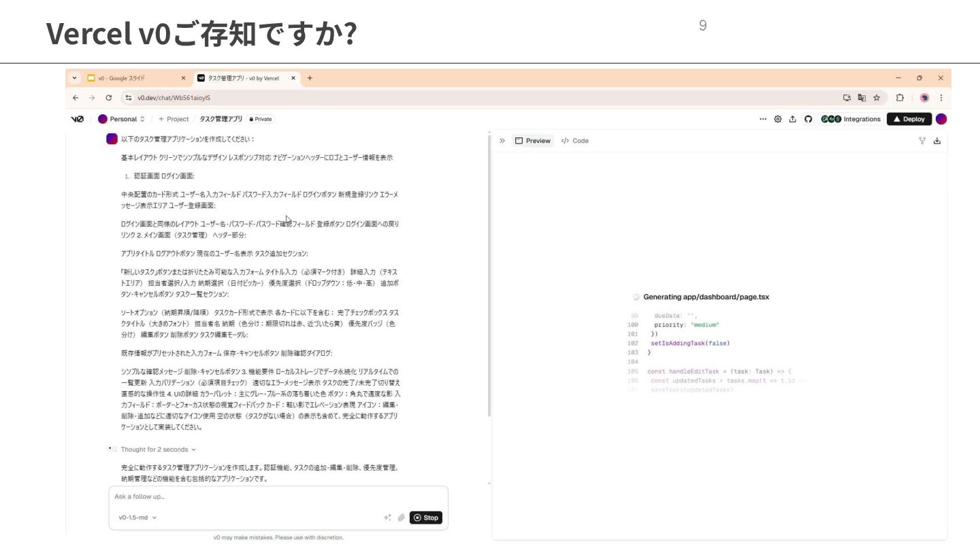Open the three-dot more options menu
980x551 pixels.
(x=763, y=119)
